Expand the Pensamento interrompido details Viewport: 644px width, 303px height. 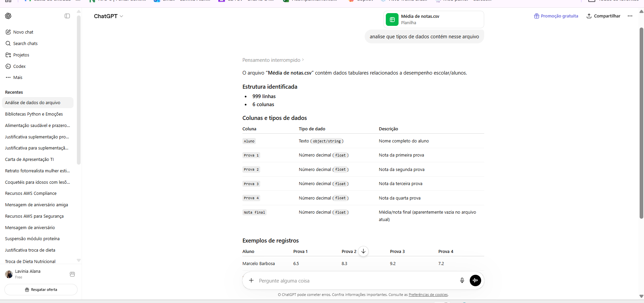[273, 60]
